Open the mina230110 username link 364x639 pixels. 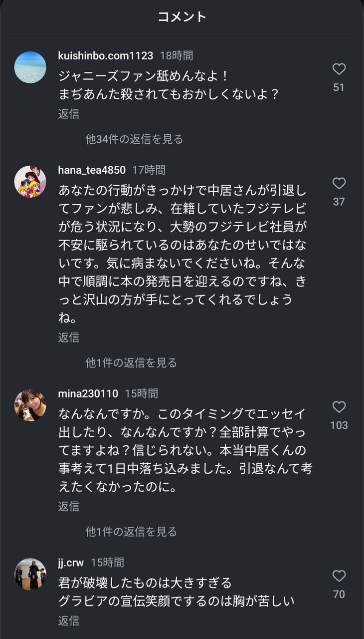88,394
